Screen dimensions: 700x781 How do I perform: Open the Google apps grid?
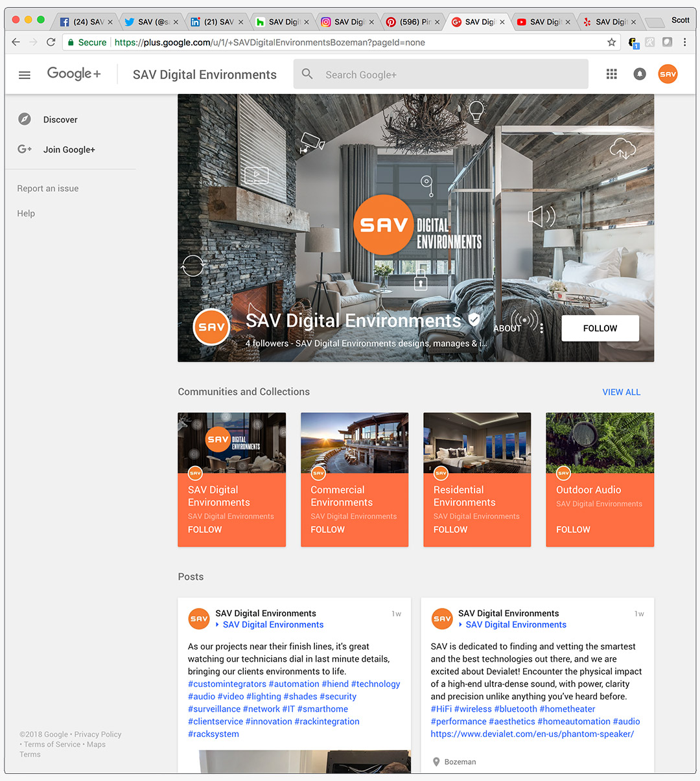(611, 74)
